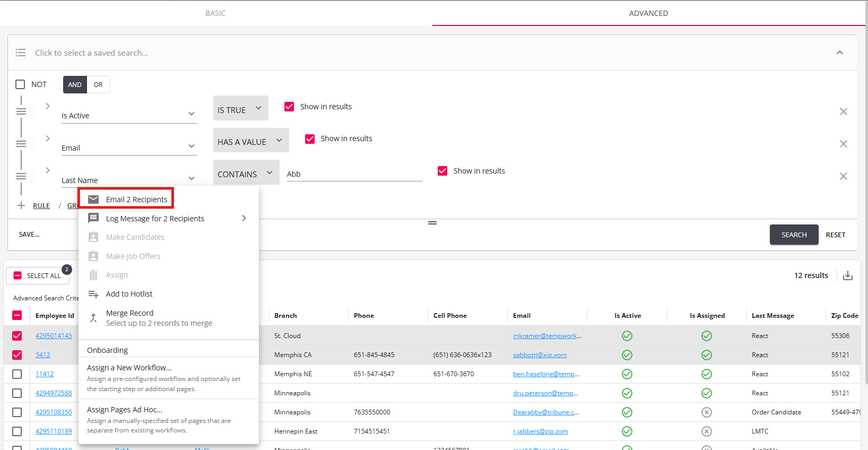Screen dimensions: 868x450
Task: Open the Is Active field dropdown
Action: tap(129, 115)
